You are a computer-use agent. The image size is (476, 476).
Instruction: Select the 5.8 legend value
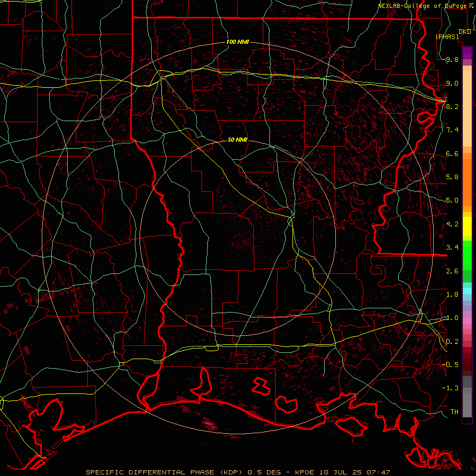[x=452, y=177]
